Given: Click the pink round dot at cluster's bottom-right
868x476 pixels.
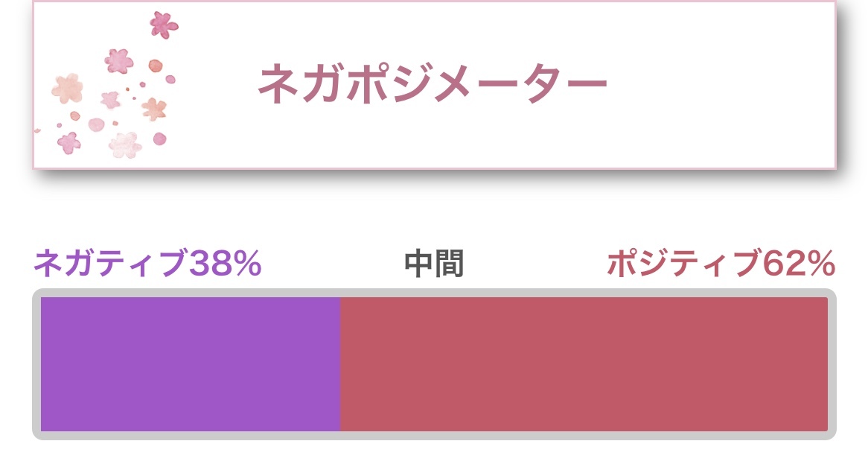Looking at the screenshot, I should click(x=159, y=139).
